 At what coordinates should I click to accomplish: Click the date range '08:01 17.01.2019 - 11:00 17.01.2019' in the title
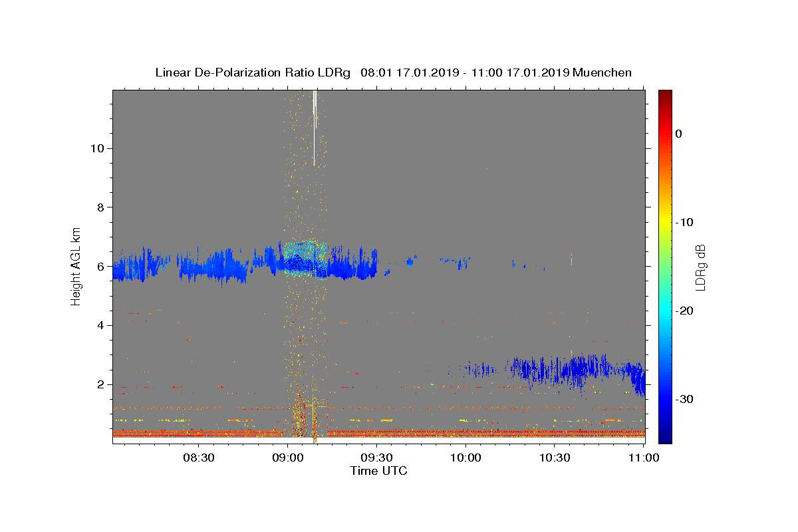pos(464,72)
